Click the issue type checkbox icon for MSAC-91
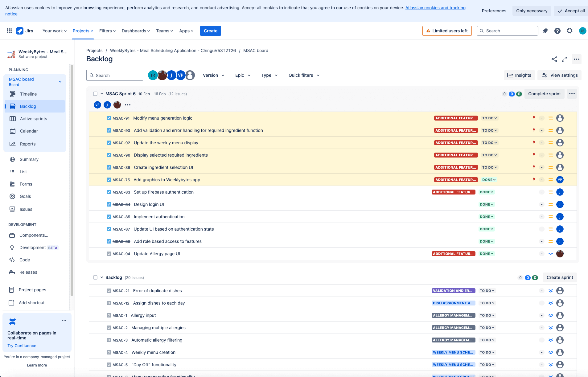 click(109, 118)
